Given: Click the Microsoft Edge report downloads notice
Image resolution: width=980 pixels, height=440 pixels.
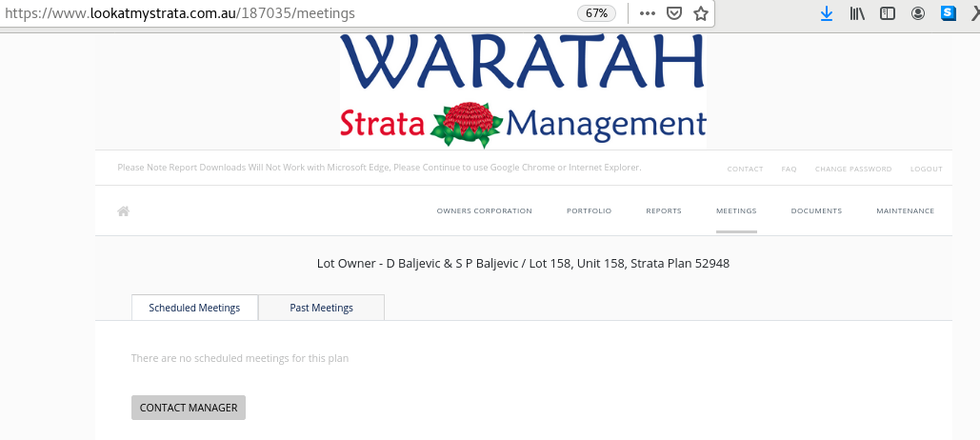Looking at the screenshot, I should click(379, 168).
